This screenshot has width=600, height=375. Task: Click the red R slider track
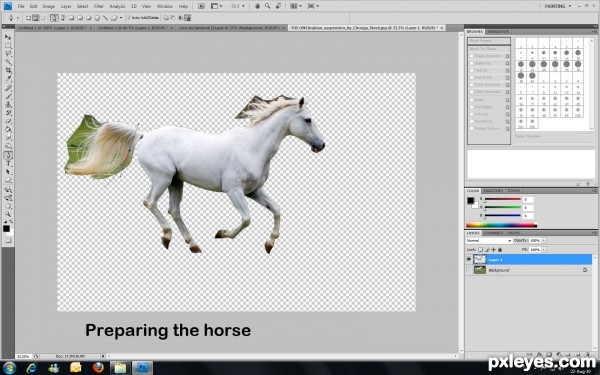coord(502,199)
